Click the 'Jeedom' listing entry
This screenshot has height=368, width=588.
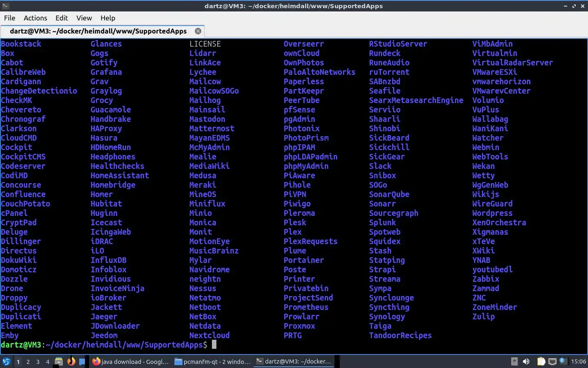click(104, 335)
